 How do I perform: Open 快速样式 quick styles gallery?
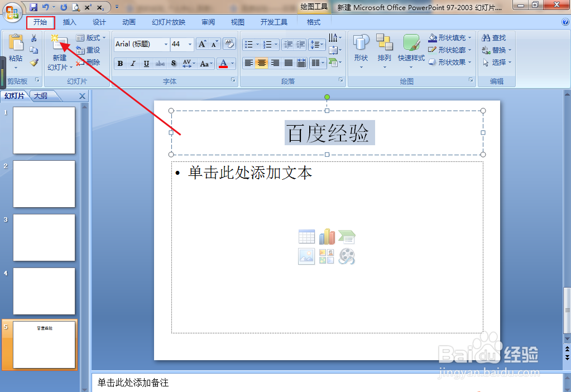tap(411, 51)
